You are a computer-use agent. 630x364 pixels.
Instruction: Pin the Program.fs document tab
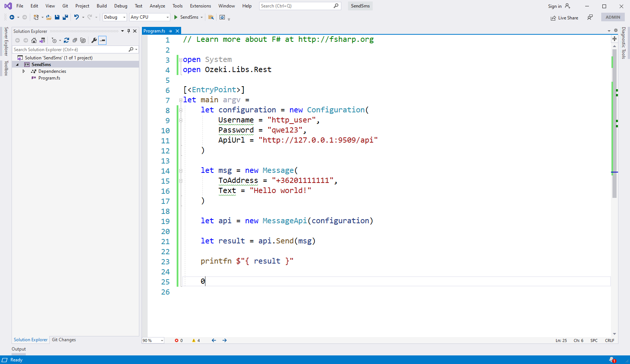(171, 31)
